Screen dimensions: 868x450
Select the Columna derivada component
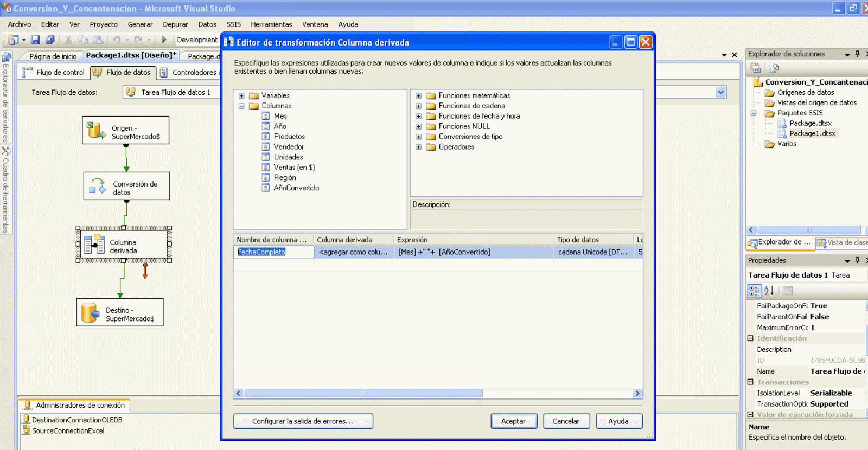click(x=124, y=245)
